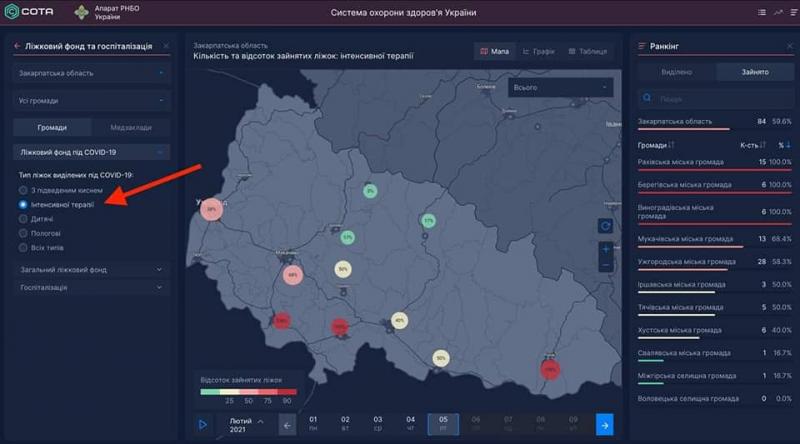Go back using arrow beside Ліжковий фонд
The width and height of the screenshot is (800, 444).
(18, 46)
